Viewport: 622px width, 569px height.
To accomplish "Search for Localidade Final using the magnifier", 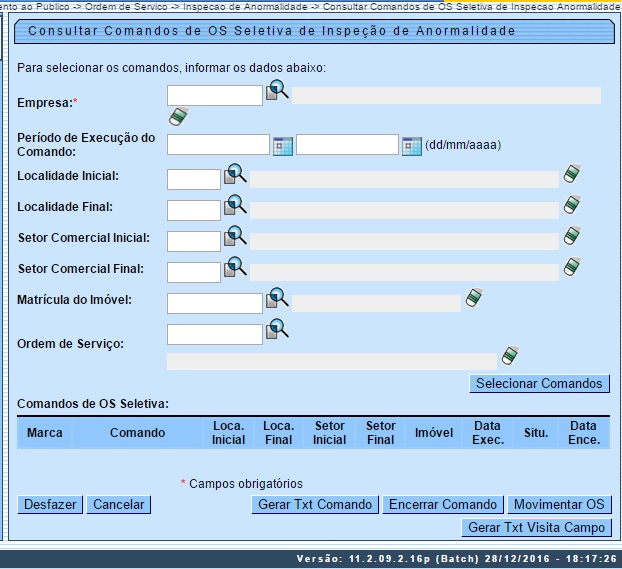I will [x=235, y=206].
